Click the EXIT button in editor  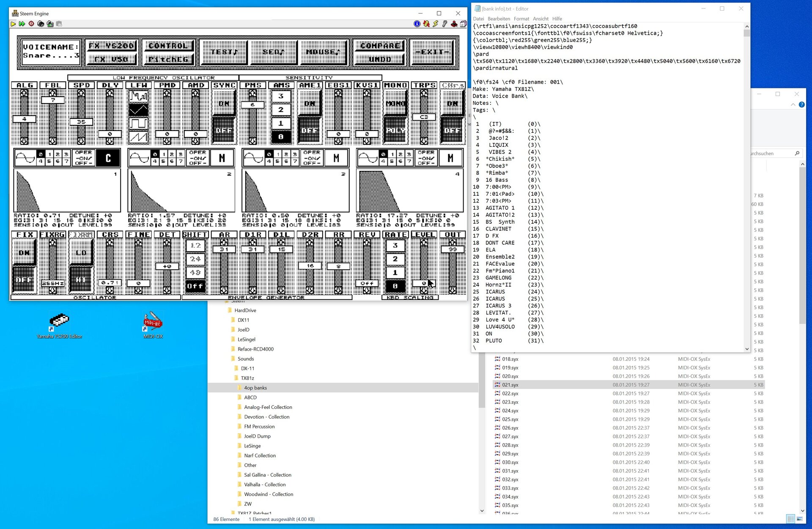click(x=432, y=52)
